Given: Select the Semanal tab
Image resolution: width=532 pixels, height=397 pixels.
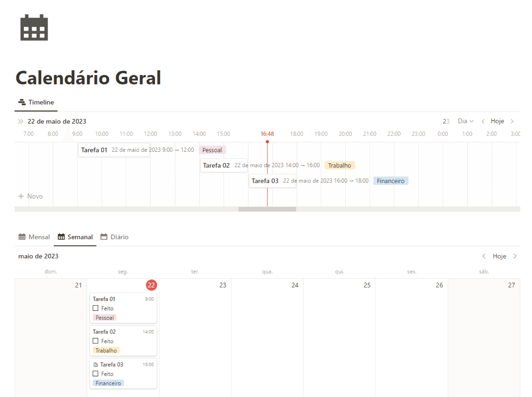Looking at the screenshot, I should pos(75,237).
